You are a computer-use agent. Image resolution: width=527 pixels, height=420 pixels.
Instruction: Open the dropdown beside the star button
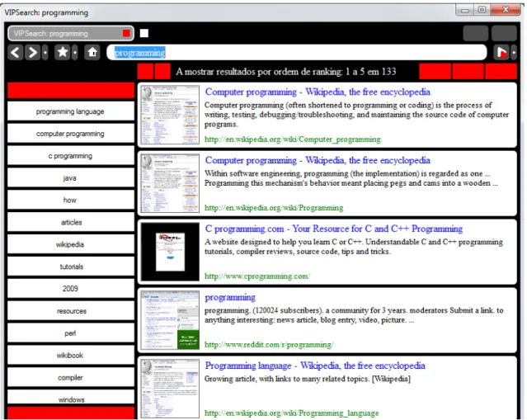click(x=75, y=53)
